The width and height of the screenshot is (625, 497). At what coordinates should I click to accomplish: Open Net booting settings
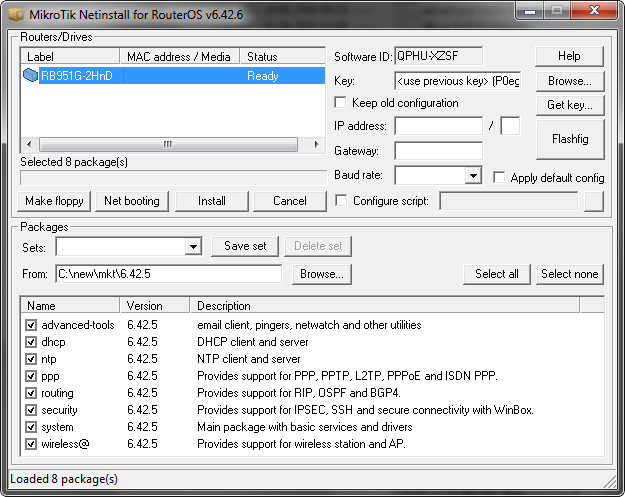[132, 201]
